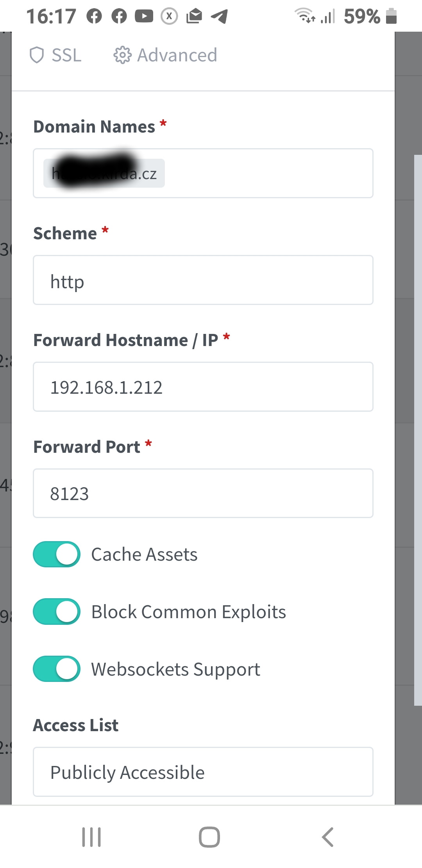Disable the Cache Assets toggle

tap(57, 554)
